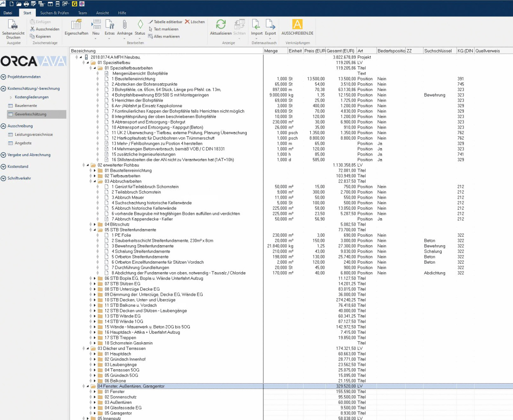Open Bauelemente in the sidebar
Viewport: 513px width, 420px height.
click(26, 106)
